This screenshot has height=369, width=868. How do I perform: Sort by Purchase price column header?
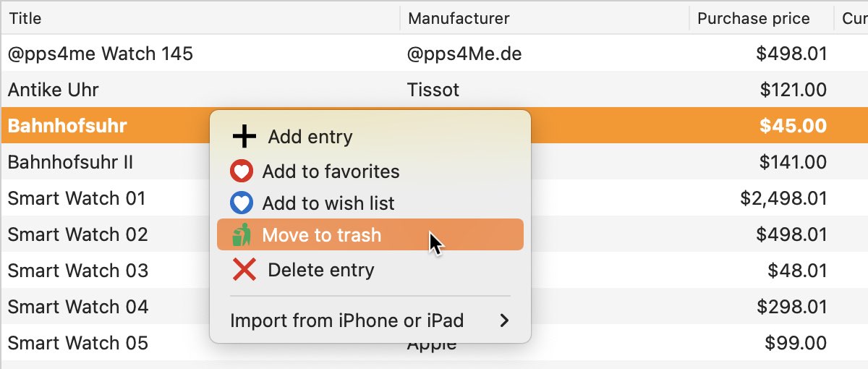[x=754, y=18]
